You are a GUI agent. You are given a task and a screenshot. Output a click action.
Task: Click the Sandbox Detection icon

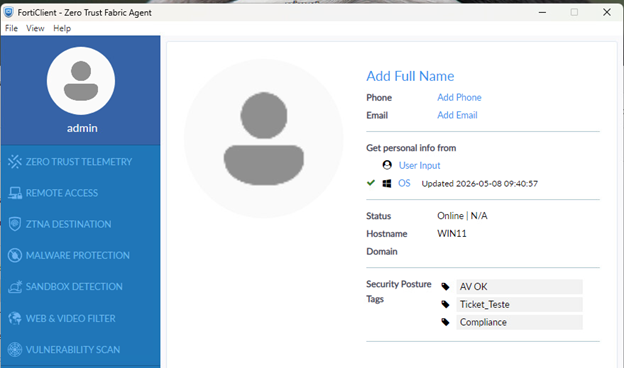(15, 286)
